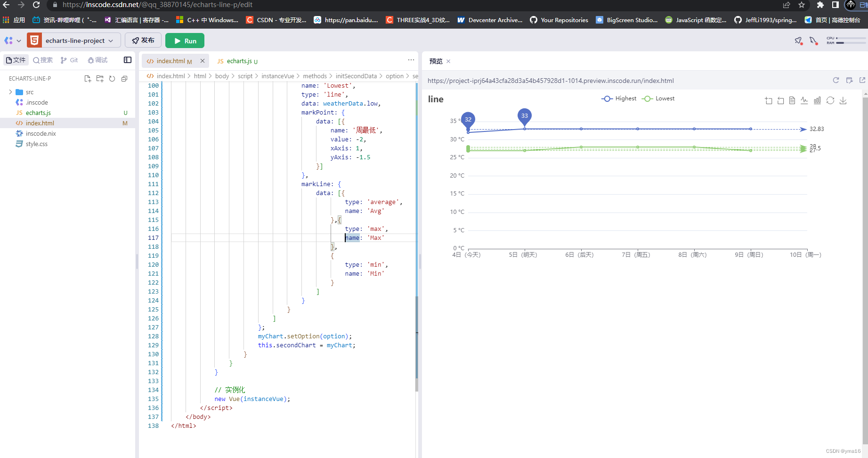Go back in browser history
The height and width of the screenshot is (458, 868).
click(7, 5)
